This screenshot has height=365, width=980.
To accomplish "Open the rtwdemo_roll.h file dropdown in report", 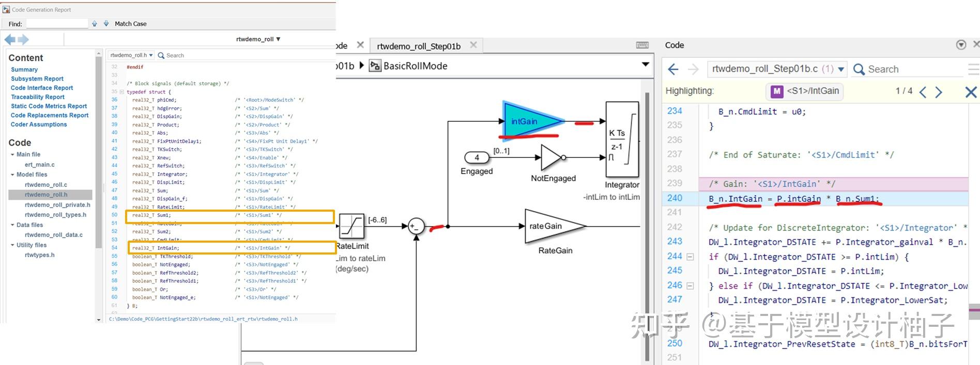I will coord(131,55).
